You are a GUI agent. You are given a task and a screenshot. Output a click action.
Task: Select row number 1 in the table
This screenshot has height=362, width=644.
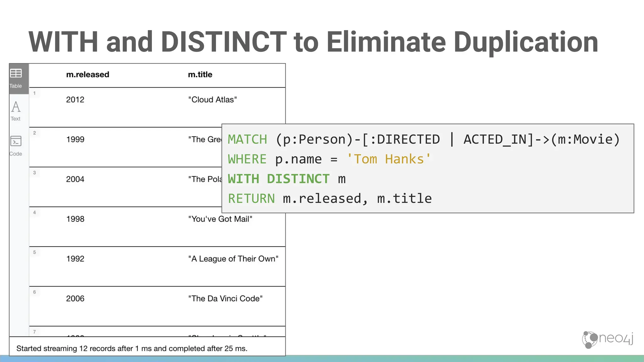pyautogui.click(x=35, y=93)
